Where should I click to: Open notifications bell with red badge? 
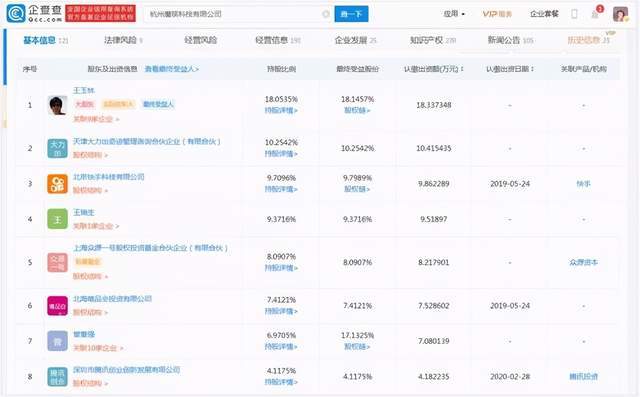pyautogui.click(x=596, y=13)
